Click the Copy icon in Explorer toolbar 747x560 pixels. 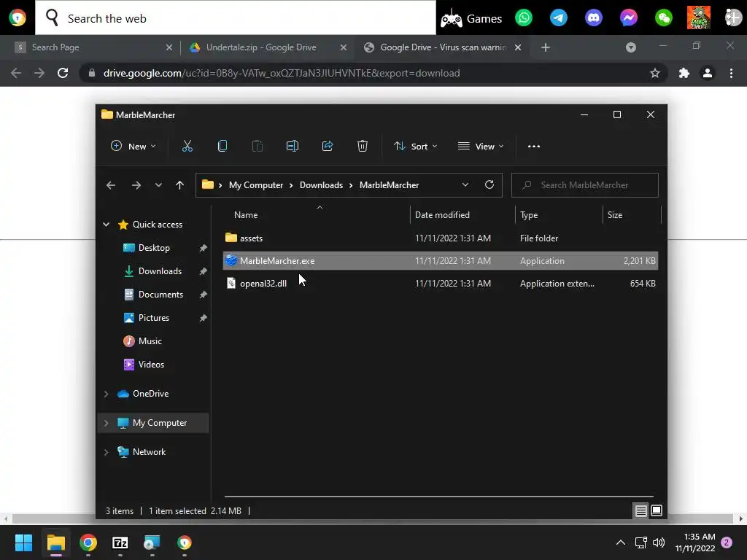pos(222,146)
